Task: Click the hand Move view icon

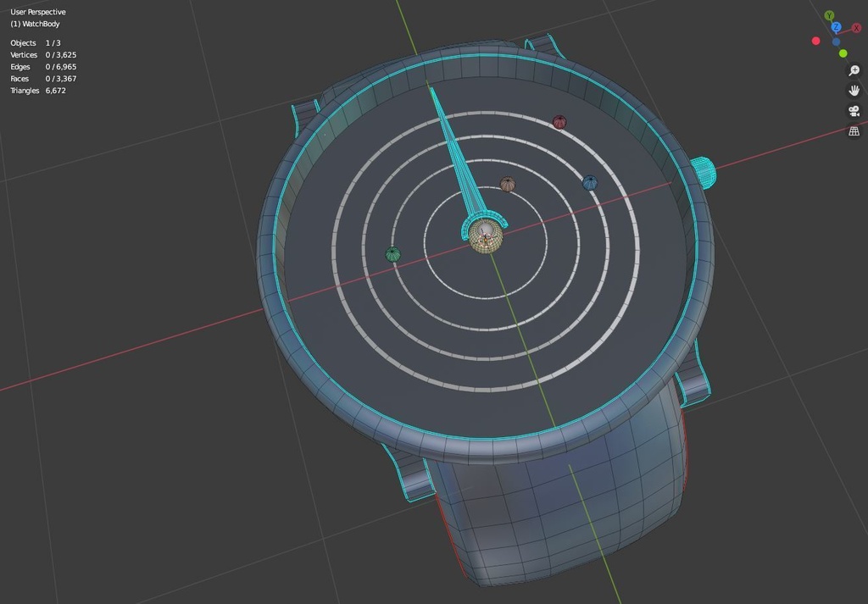Action: pos(854,91)
